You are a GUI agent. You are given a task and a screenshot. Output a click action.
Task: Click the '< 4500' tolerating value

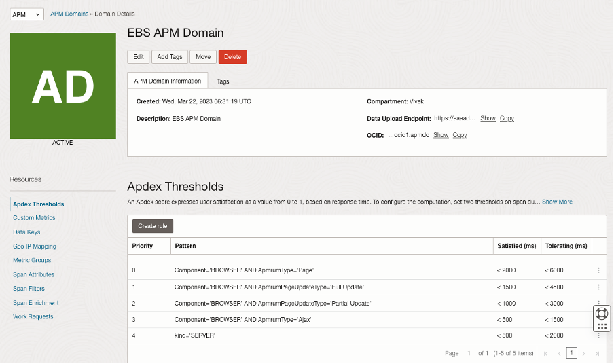(554, 287)
